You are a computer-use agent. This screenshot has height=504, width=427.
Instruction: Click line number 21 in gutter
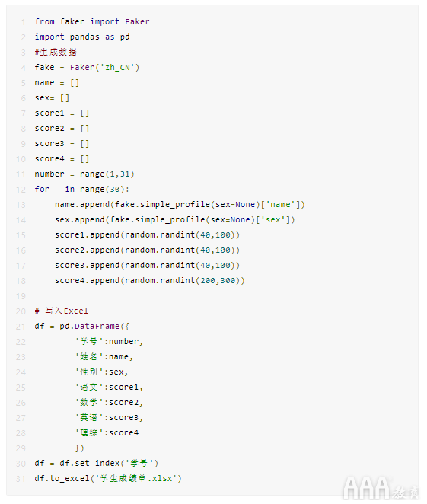pos(21,327)
